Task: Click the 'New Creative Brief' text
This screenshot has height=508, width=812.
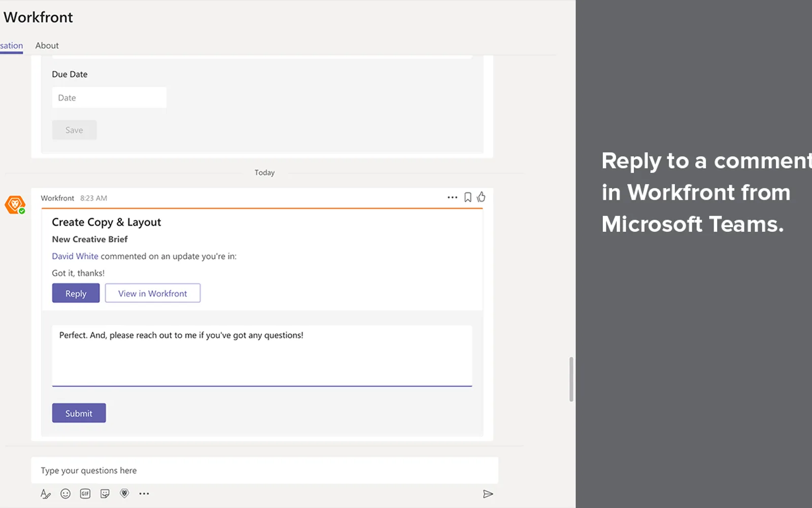Action: tap(90, 239)
